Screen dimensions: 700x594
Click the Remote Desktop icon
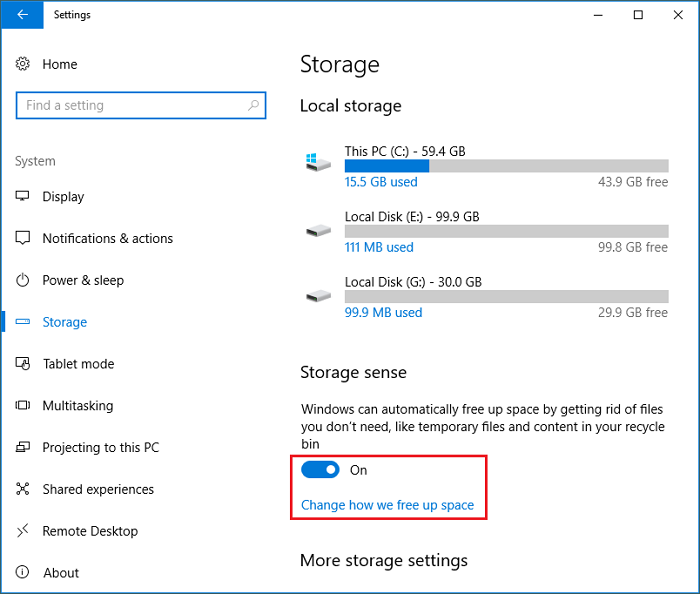(x=23, y=531)
